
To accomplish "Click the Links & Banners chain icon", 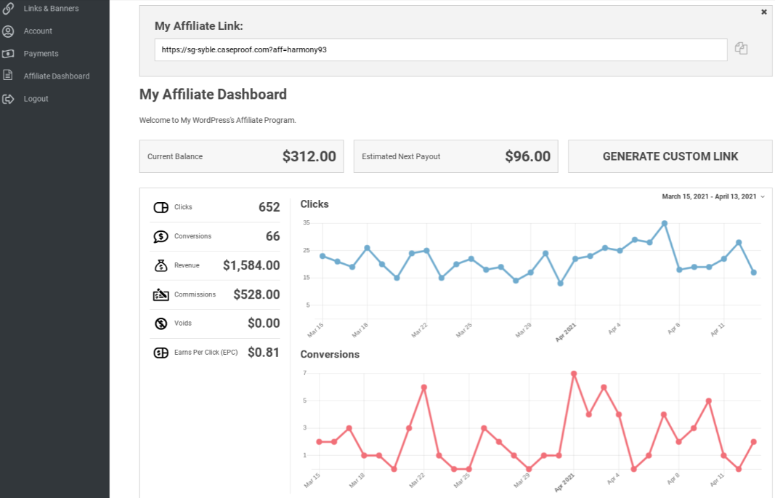I will point(8,8).
